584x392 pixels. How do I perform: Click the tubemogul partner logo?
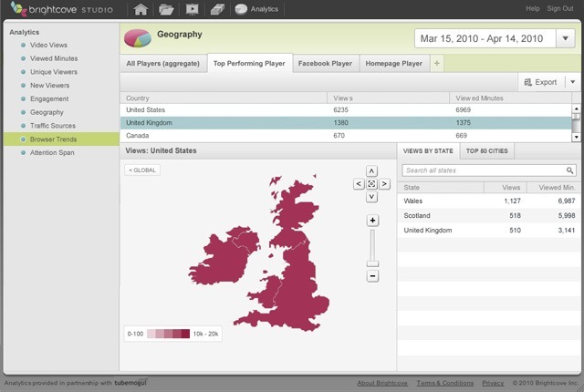[130, 382]
